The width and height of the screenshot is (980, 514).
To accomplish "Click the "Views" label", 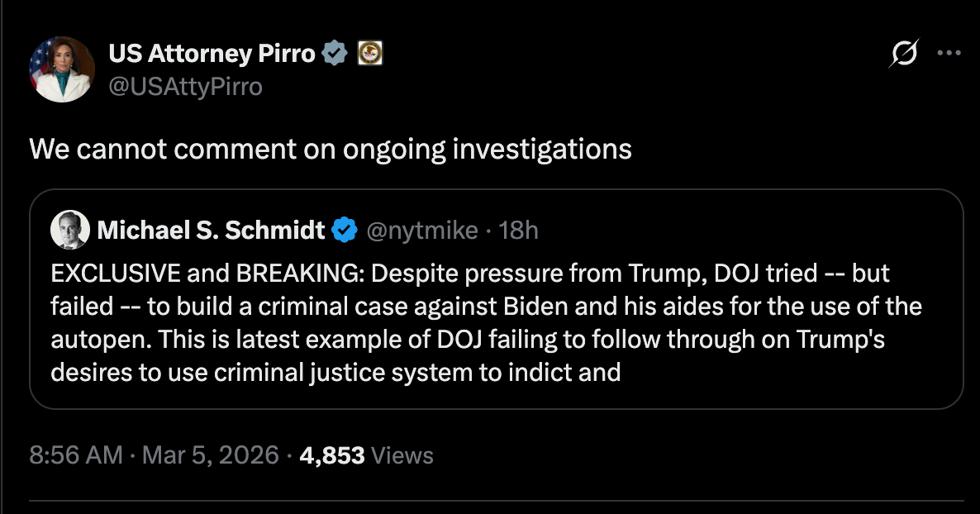I will tap(402, 455).
